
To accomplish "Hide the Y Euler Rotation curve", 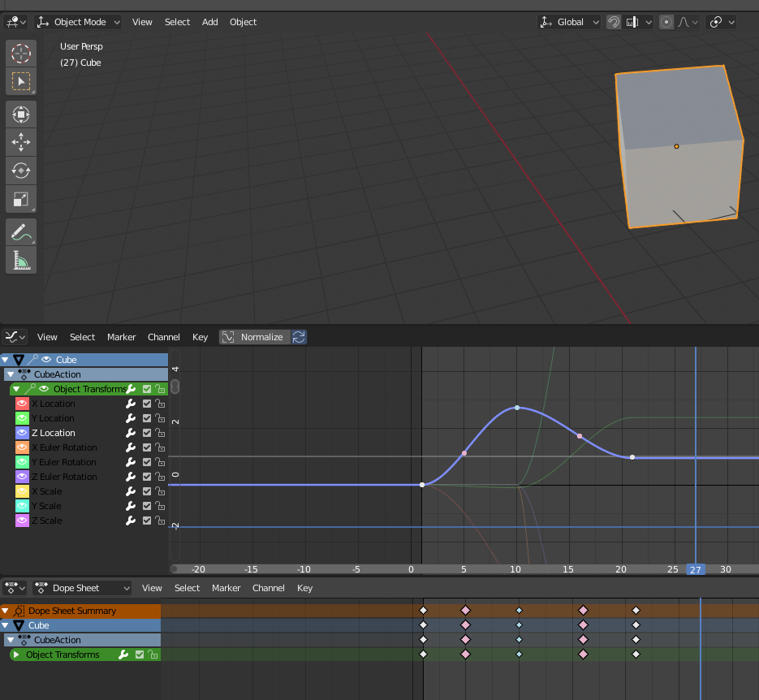I will (22, 462).
